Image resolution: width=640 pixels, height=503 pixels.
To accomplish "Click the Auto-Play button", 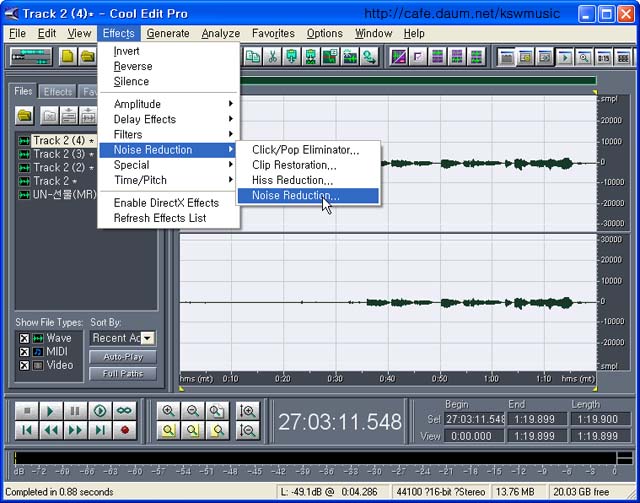I will 123,357.
